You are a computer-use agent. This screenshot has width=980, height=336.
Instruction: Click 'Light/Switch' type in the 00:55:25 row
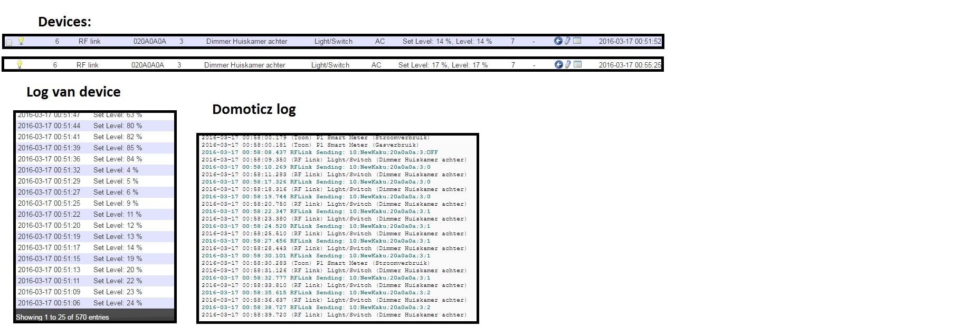[330, 65]
